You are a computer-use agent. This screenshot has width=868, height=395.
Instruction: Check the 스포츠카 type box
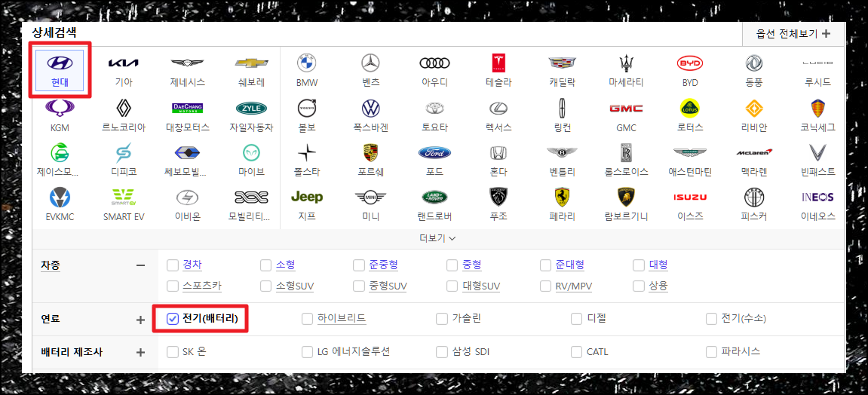click(x=172, y=286)
